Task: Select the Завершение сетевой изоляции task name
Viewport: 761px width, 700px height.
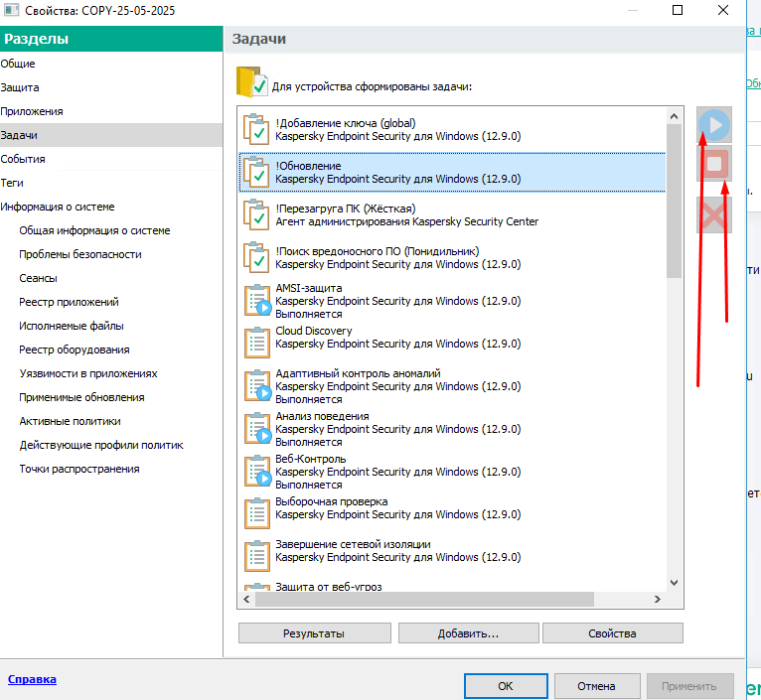Action: coord(353,544)
